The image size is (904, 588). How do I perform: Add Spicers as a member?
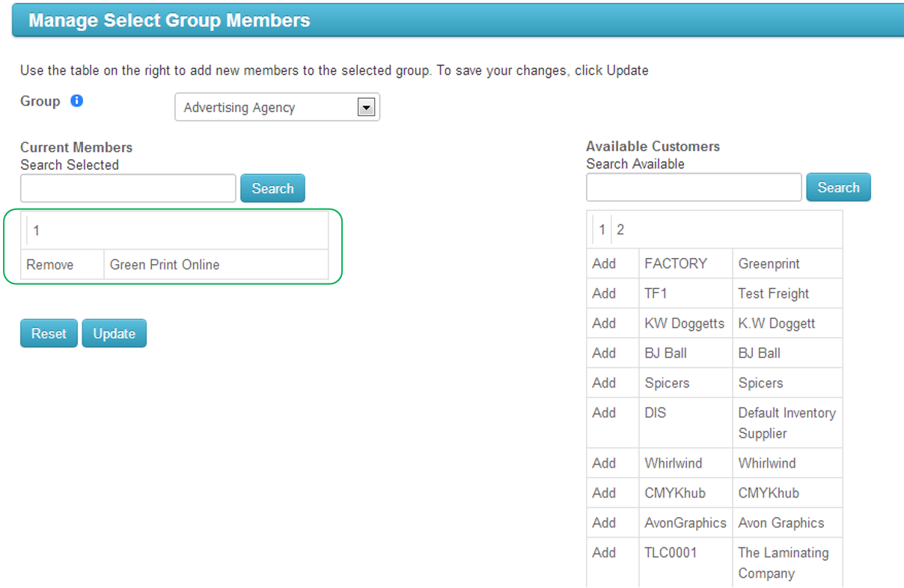tap(604, 383)
